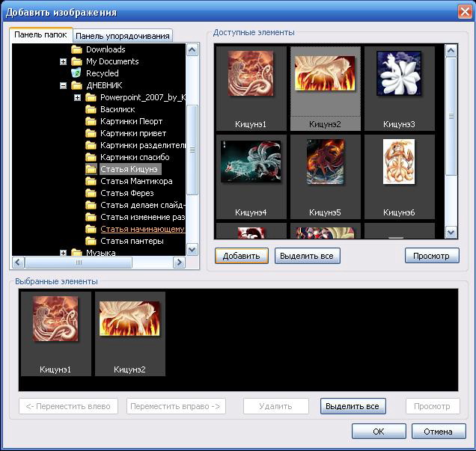Click Просмотр under available elements
Screen dimensions: 476x451
point(432,256)
